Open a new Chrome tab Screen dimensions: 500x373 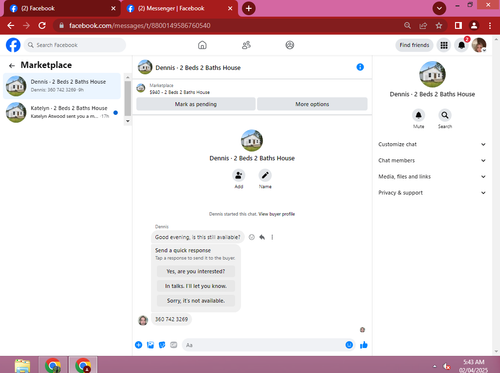(249, 8)
